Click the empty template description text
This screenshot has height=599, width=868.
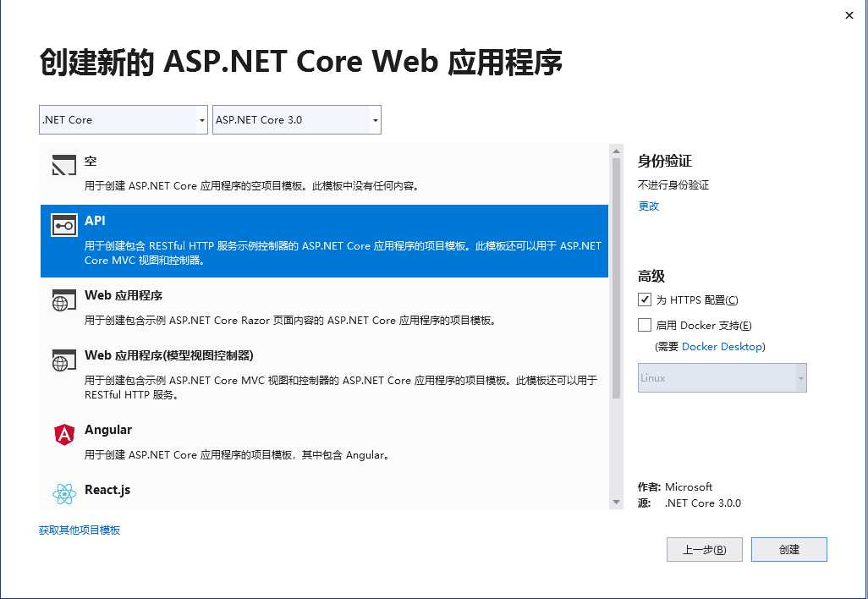point(252,186)
